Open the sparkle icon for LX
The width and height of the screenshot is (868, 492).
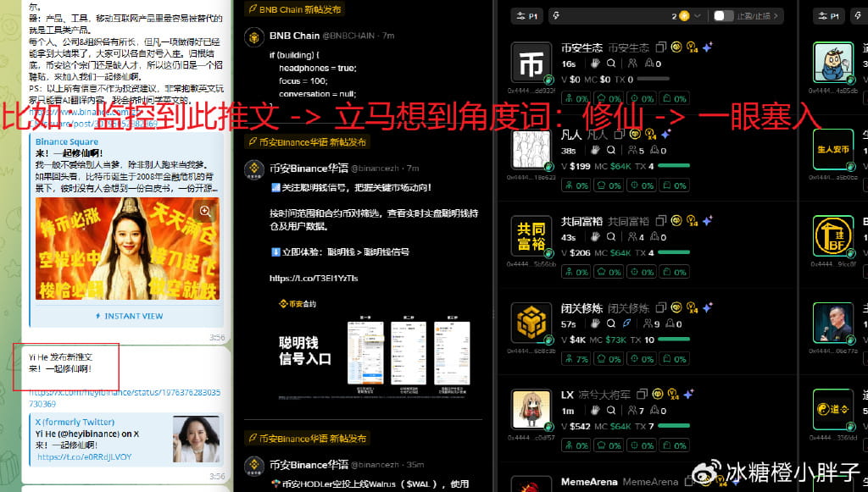(x=688, y=395)
